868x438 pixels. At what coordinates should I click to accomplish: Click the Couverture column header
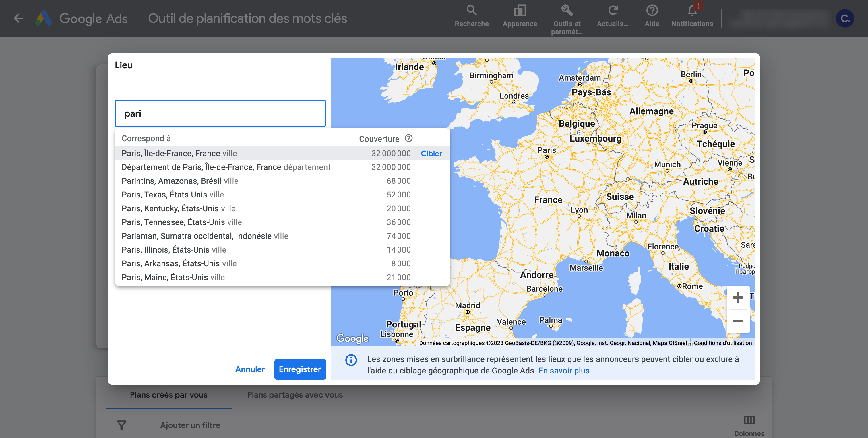(x=379, y=139)
